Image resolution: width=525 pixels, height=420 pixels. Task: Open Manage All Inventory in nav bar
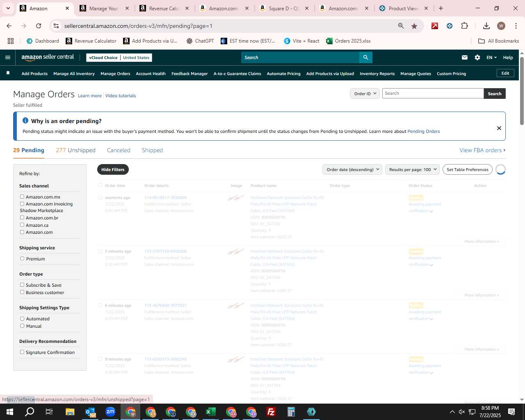click(74, 73)
